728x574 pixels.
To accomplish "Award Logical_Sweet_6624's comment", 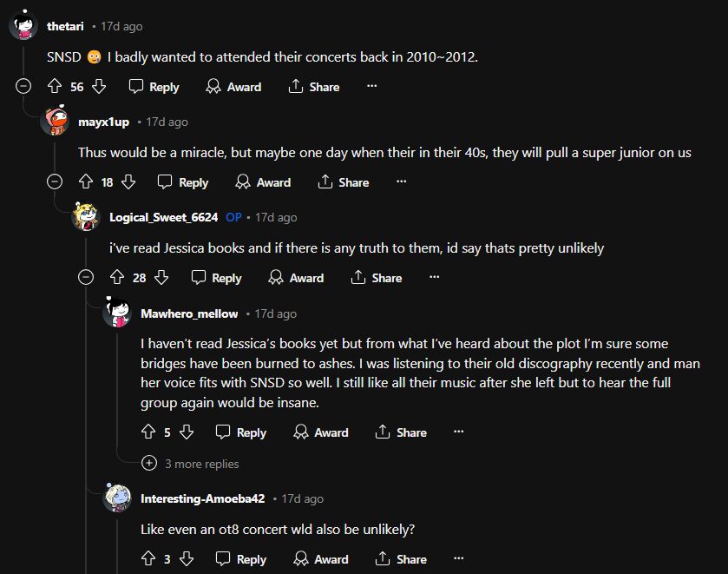I will click(x=296, y=278).
